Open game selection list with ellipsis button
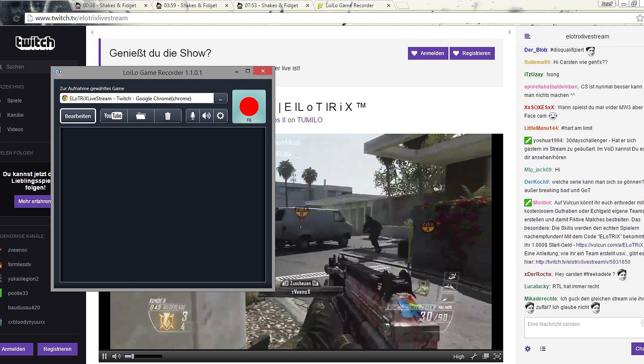The width and height of the screenshot is (644, 364). click(220, 99)
